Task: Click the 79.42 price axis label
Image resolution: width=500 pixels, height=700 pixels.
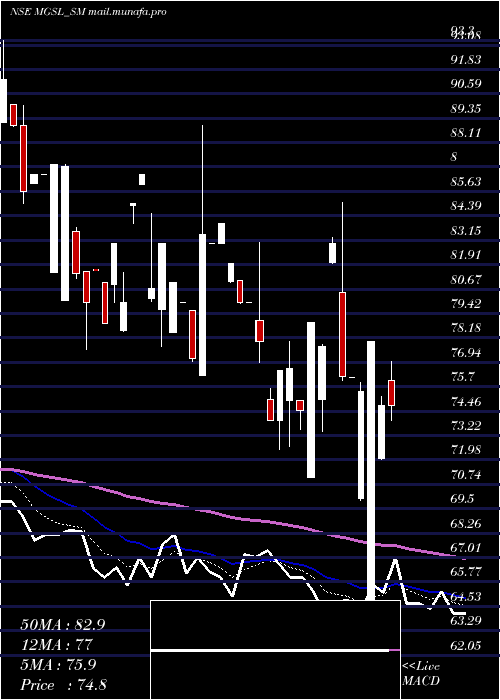Action: pyautogui.click(x=466, y=304)
